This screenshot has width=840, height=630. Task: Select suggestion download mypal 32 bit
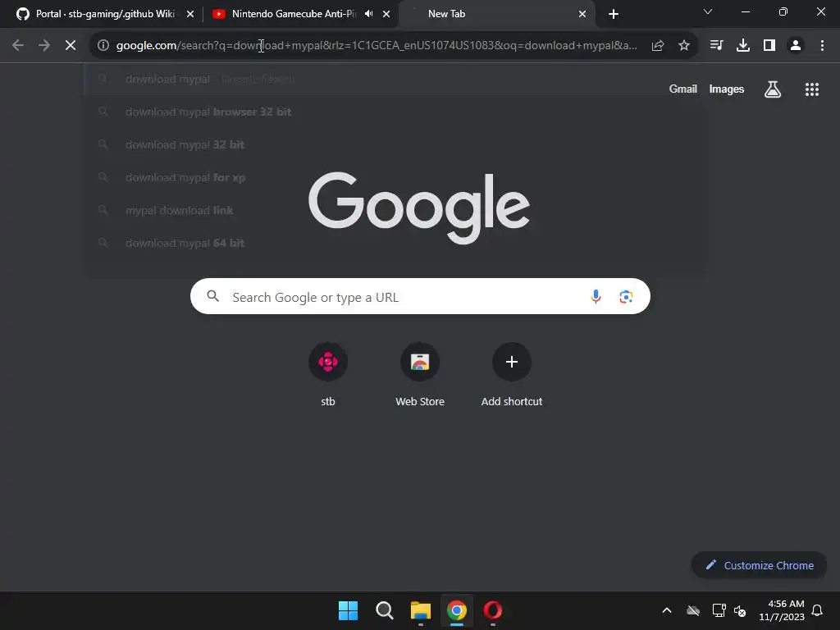[395, 144]
